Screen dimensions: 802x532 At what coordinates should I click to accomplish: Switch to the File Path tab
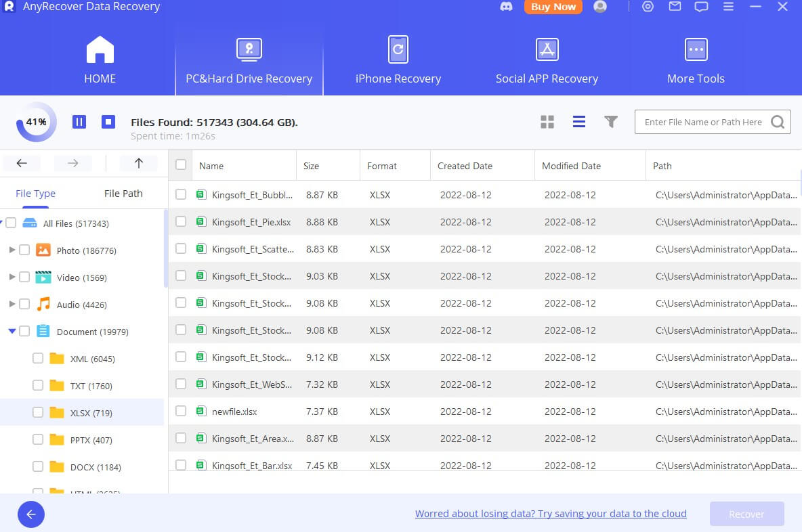(123, 193)
